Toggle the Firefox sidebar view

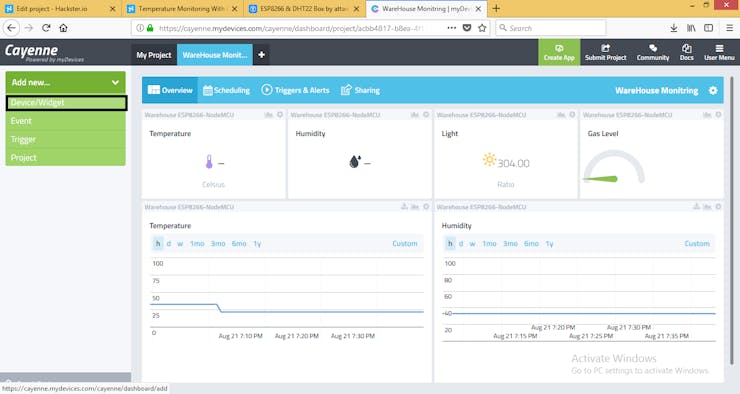click(708, 28)
